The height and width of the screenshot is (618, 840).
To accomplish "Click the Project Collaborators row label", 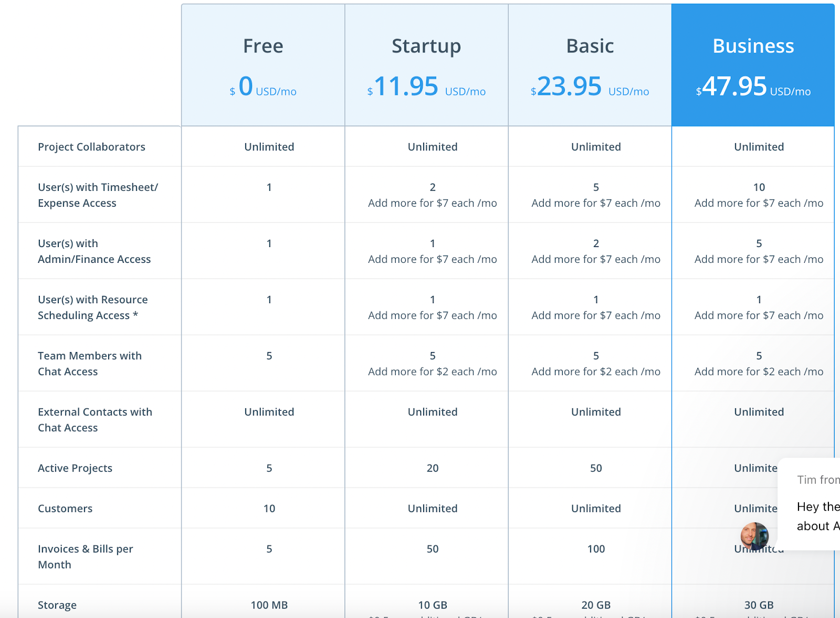I will (x=91, y=147).
